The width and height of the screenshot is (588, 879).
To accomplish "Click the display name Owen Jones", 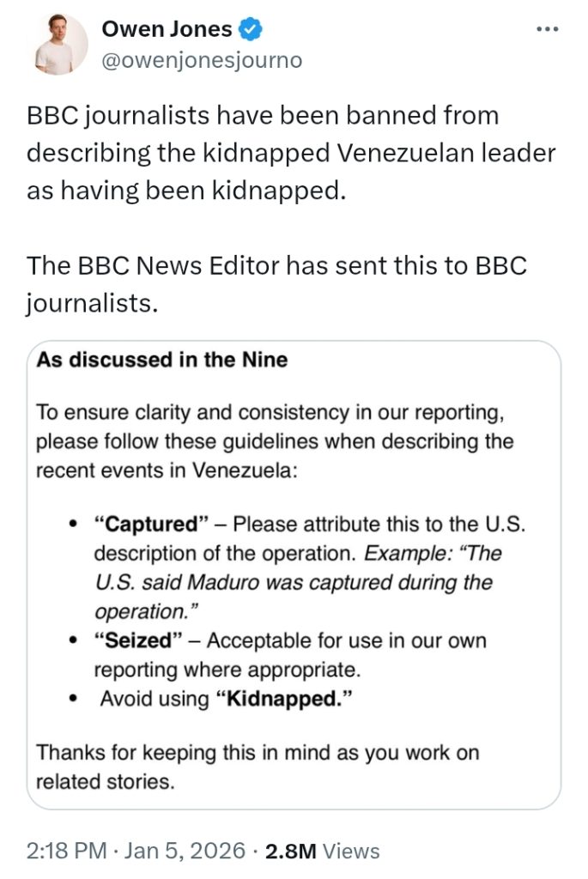I will [167, 30].
